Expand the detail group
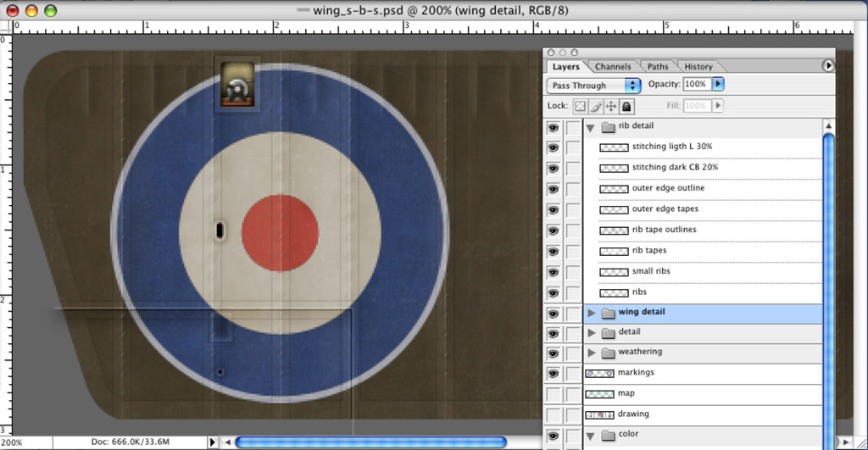 coord(591,333)
